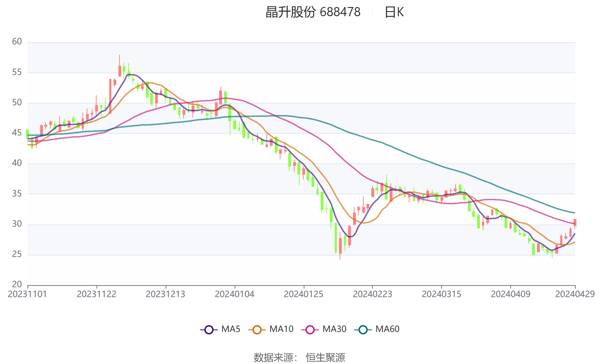Click the 数据来源 label below the legend

[273, 357]
